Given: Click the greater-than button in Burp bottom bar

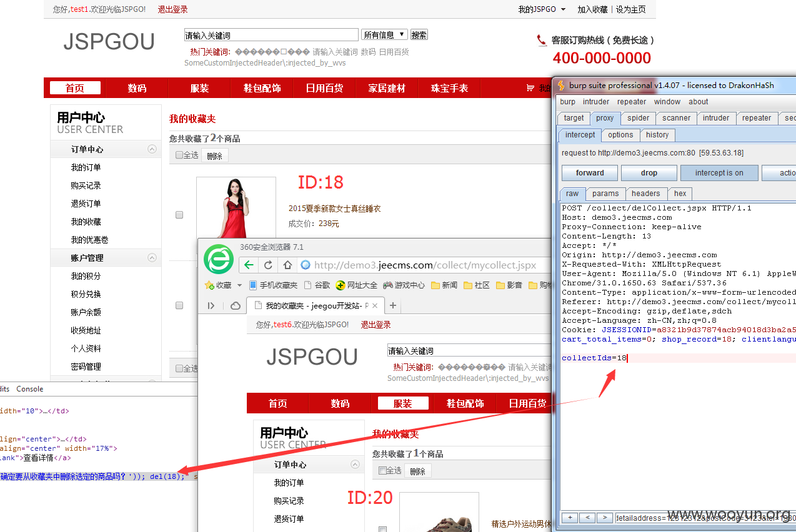Looking at the screenshot, I should (604, 518).
